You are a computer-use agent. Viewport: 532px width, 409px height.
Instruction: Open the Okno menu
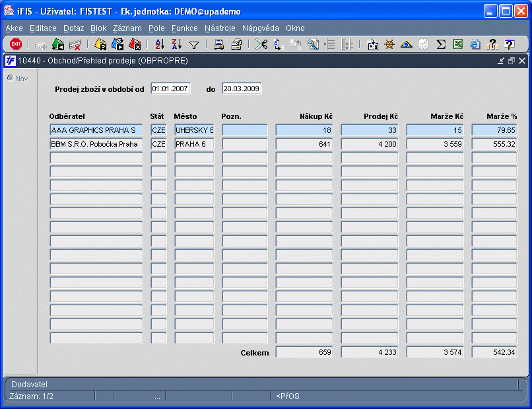point(295,28)
